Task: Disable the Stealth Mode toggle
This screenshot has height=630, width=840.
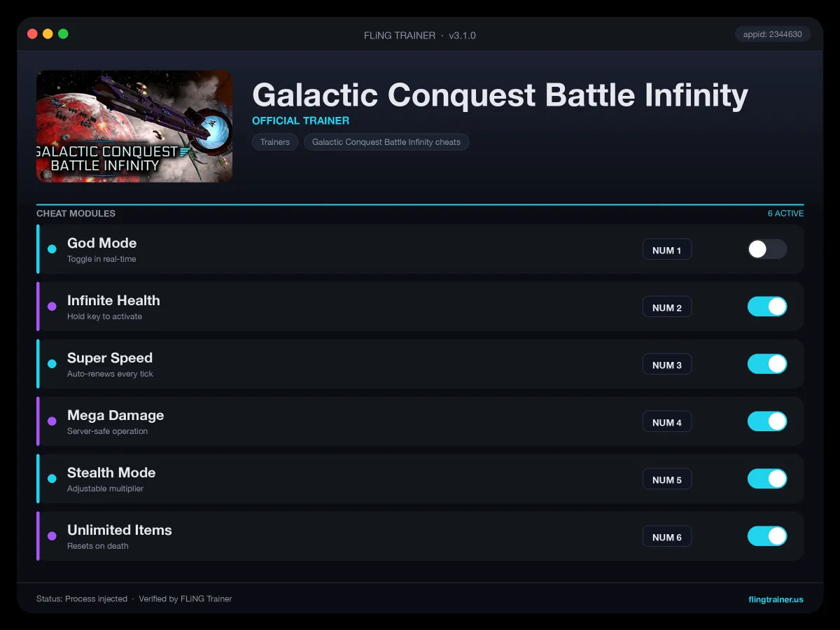Action: click(x=767, y=479)
